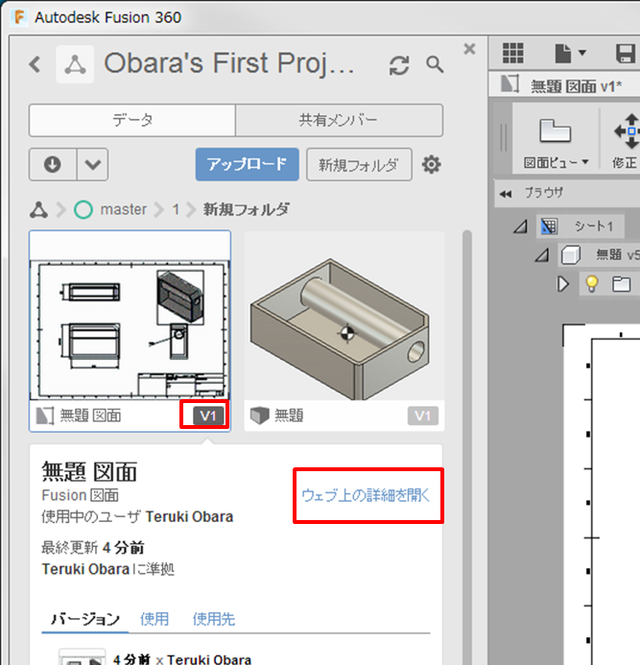
Task: Close the data panel
Action: click(470, 49)
